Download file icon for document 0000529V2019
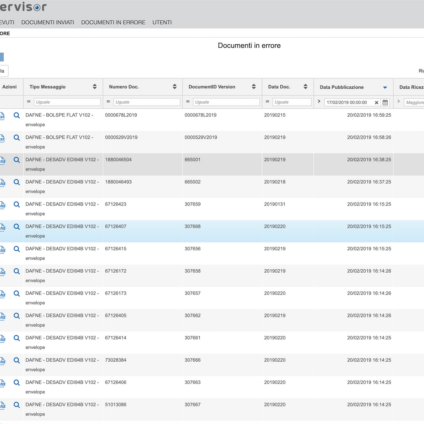424x424 pixels. click(2, 138)
